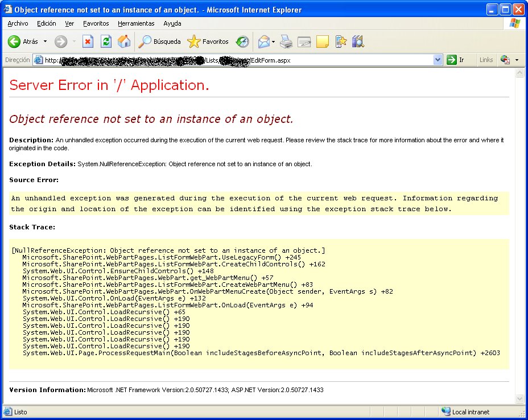Open the Mail envelope icon
The width and height of the screenshot is (528, 420).
point(263,42)
